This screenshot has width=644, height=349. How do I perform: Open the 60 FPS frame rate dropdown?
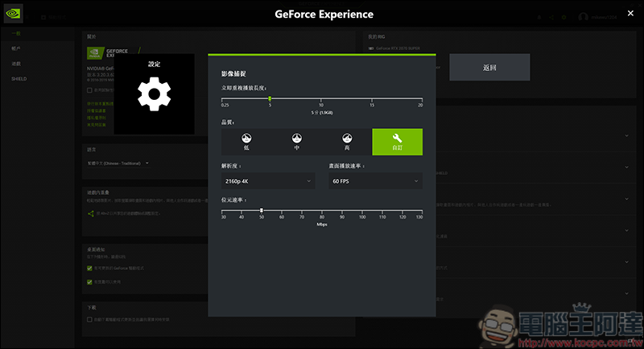(x=375, y=181)
